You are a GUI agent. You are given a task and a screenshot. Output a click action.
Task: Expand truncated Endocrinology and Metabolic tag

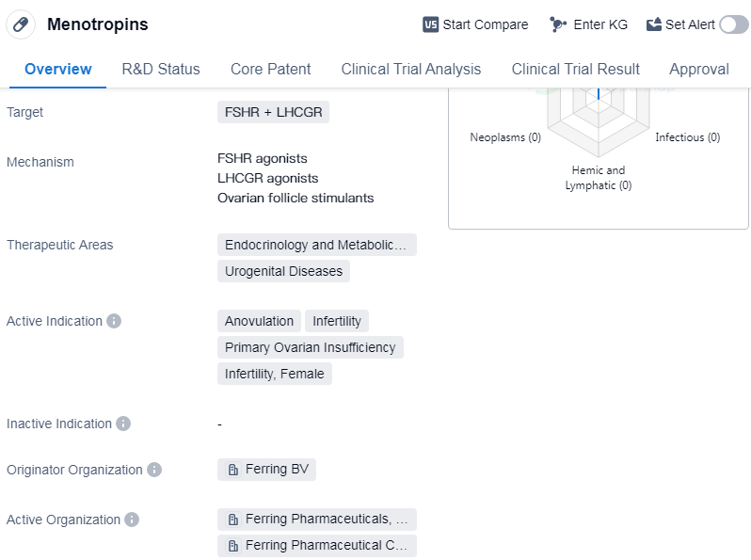point(316,245)
